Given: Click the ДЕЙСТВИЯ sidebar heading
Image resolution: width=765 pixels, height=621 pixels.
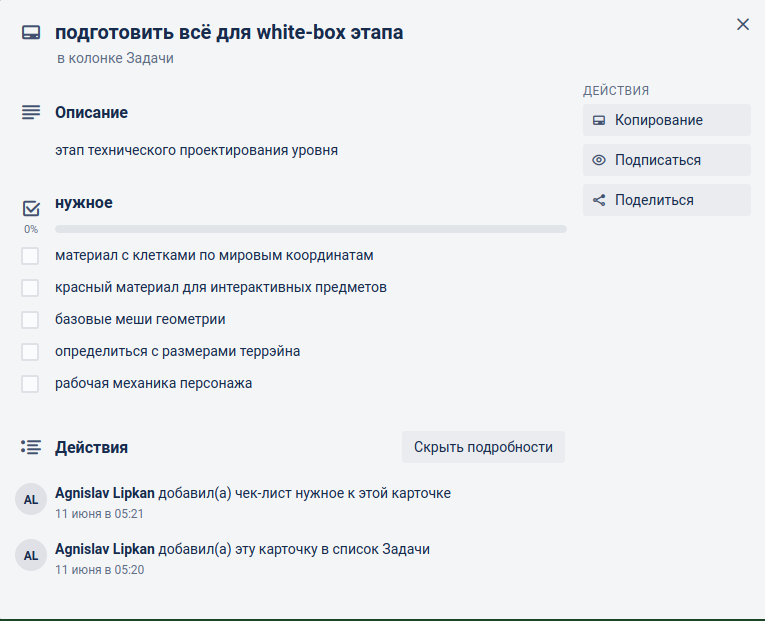Looking at the screenshot, I should [616, 91].
